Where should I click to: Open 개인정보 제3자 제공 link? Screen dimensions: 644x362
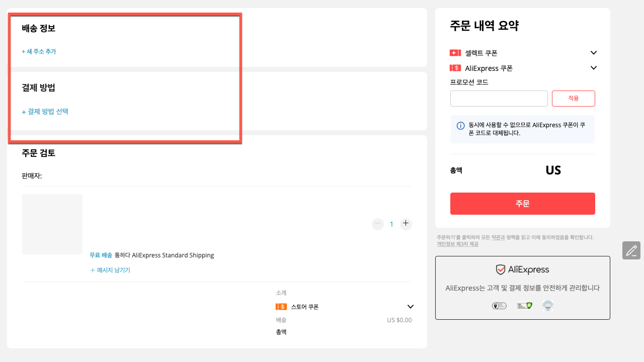pyautogui.click(x=458, y=244)
